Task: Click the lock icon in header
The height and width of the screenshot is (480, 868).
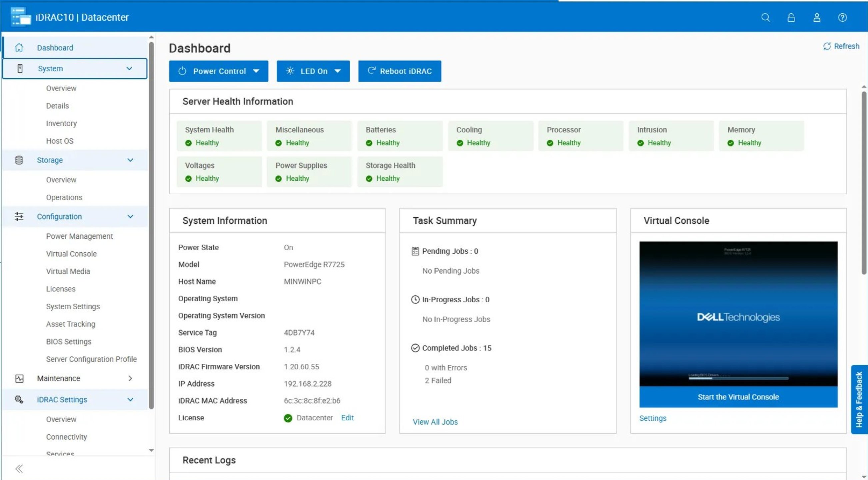Action: [x=791, y=18]
